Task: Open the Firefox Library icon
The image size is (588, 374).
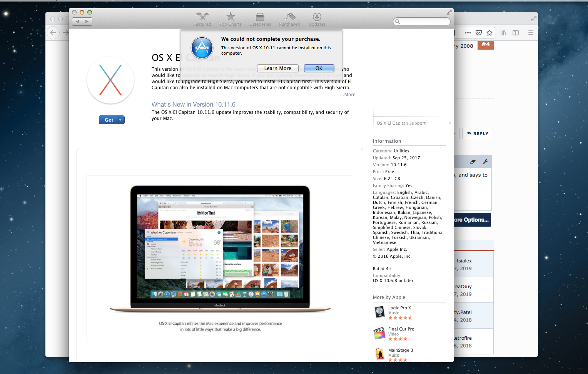Action: click(503, 33)
